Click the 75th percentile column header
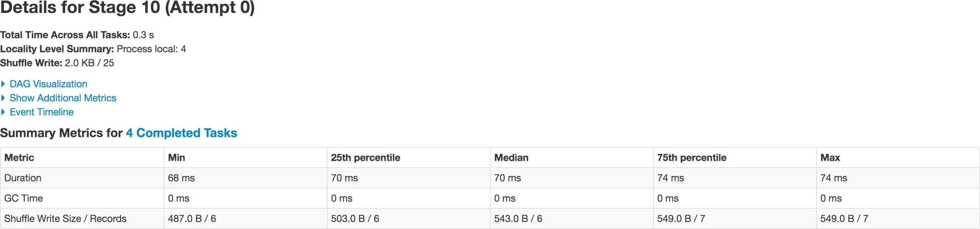This screenshot has height=229, width=980. pyautogui.click(x=692, y=158)
